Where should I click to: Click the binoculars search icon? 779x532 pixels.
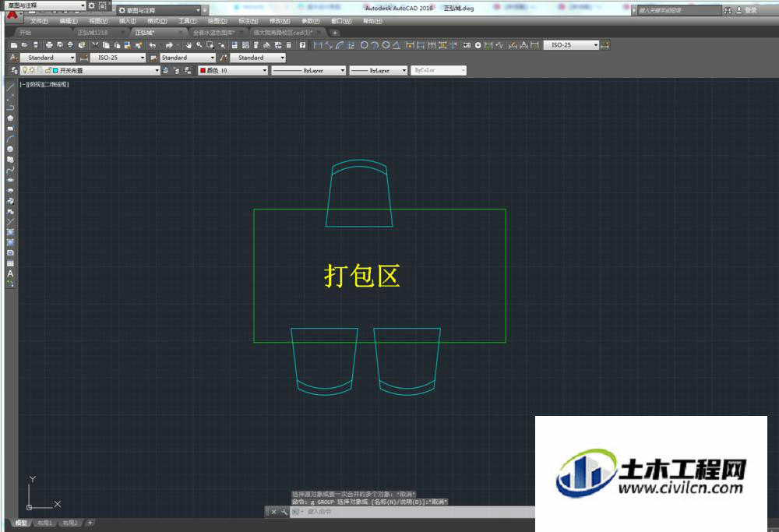point(728,10)
